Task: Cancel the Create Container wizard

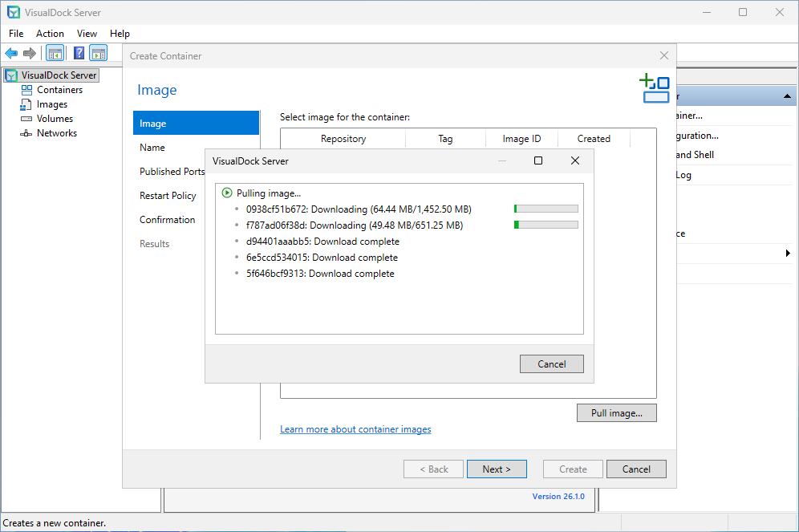Action: click(636, 469)
